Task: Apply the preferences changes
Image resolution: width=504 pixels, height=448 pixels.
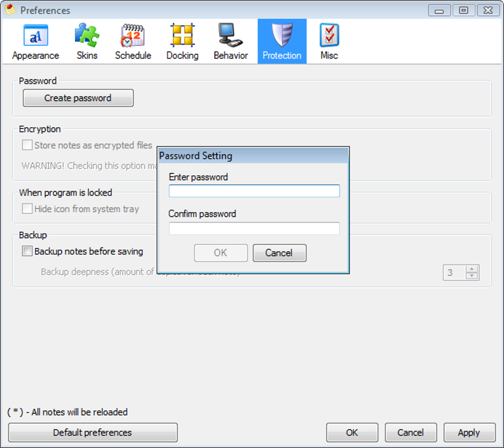Action: 469,433
